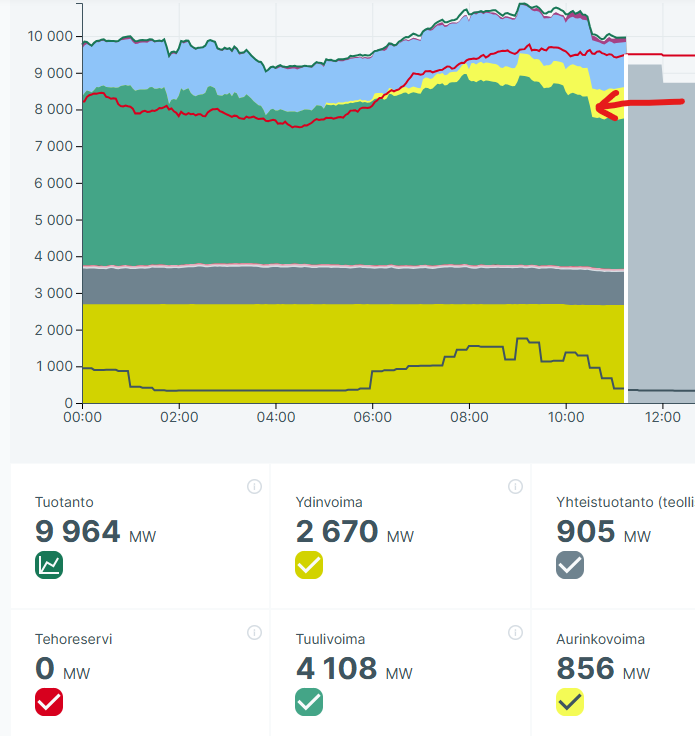Uncheck the Yhteistuotanto grey checkbox
695x736 pixels.
click(570, 565)
